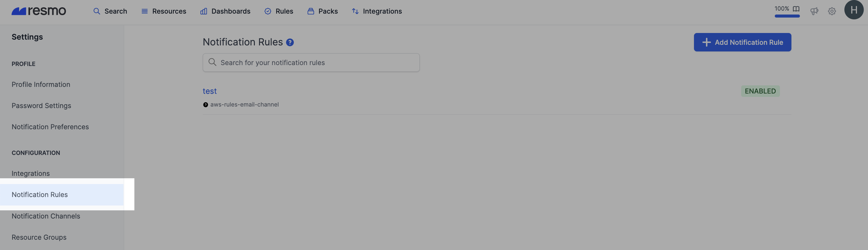Image resolution: width=868 pixels, height=250 pixels.
Task: Open Dashboards in the top navigation
Action: (x=225, y=11)
